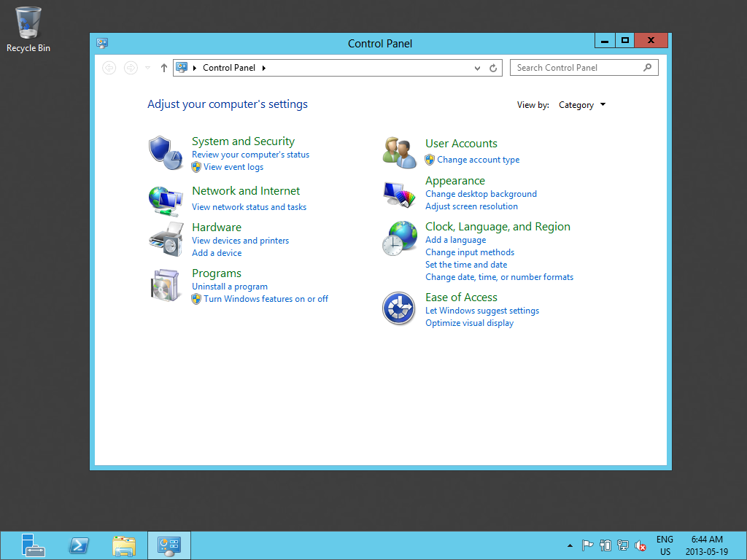This screenshot has height=560, width=747.
Task: Click the Back navigation arrow
Action: [x=109, y=68]
